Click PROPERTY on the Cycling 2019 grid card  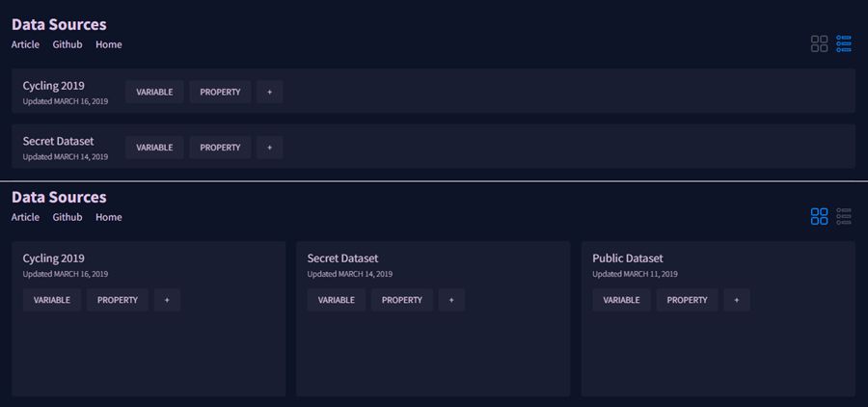(x=118, y=300)
